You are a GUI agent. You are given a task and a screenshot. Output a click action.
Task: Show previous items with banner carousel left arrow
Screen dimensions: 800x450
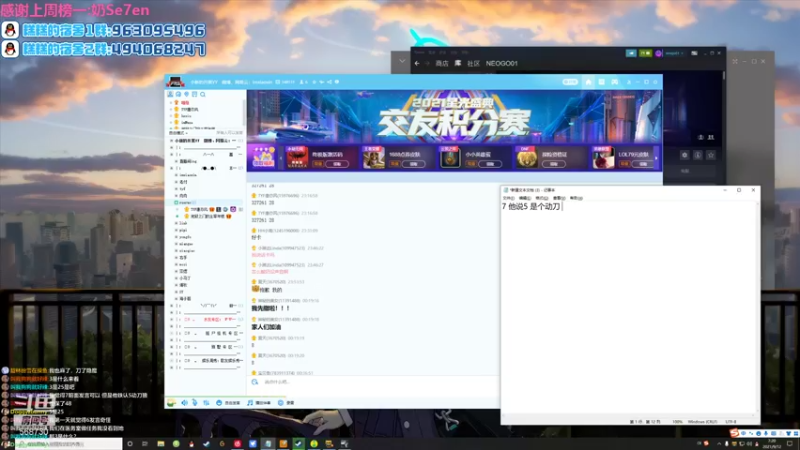[281, 158]
